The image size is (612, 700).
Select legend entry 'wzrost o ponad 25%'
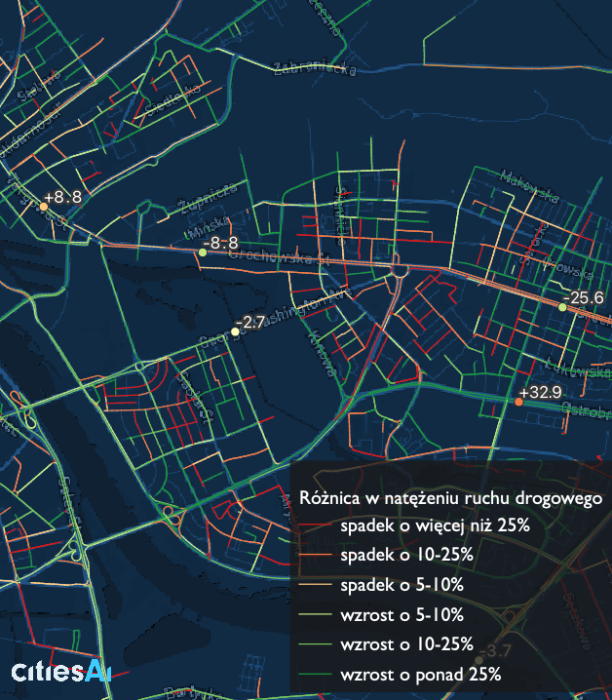pyautogui.click(x=421, y=674)
